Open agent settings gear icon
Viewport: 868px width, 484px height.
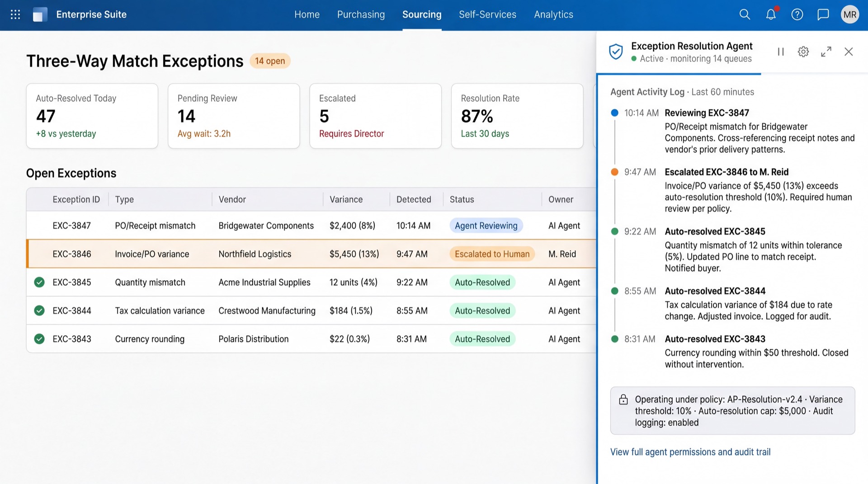tap(803, 52)
